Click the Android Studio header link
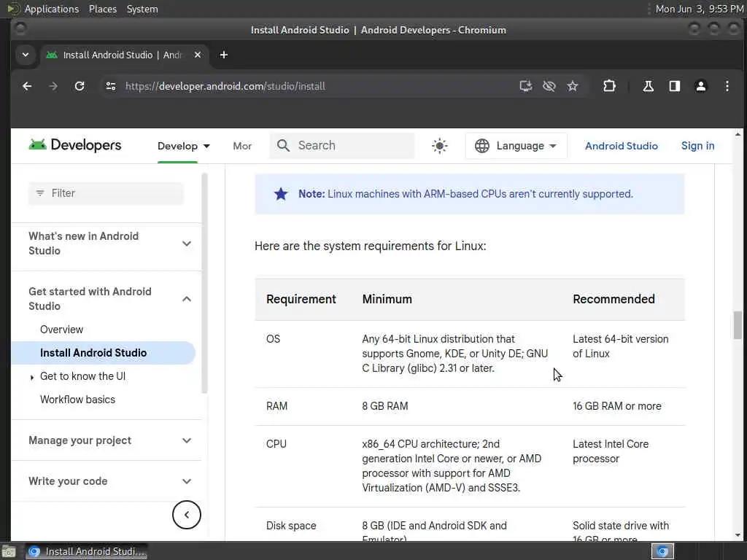The image size is (747, 560). 622,146
